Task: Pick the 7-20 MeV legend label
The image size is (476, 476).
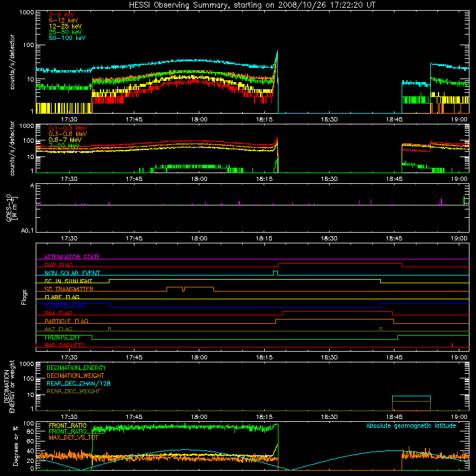Action: pos(64,146)
